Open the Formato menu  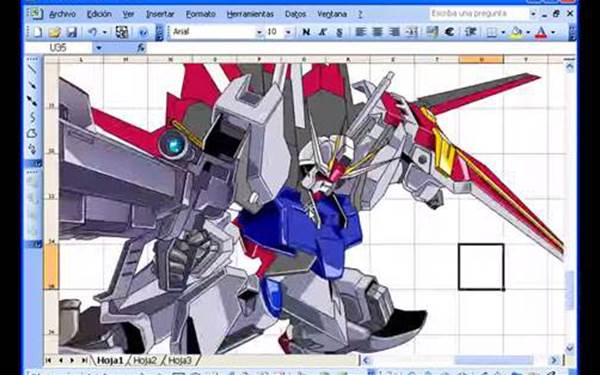pyautogui.click(x=201, y=14)
